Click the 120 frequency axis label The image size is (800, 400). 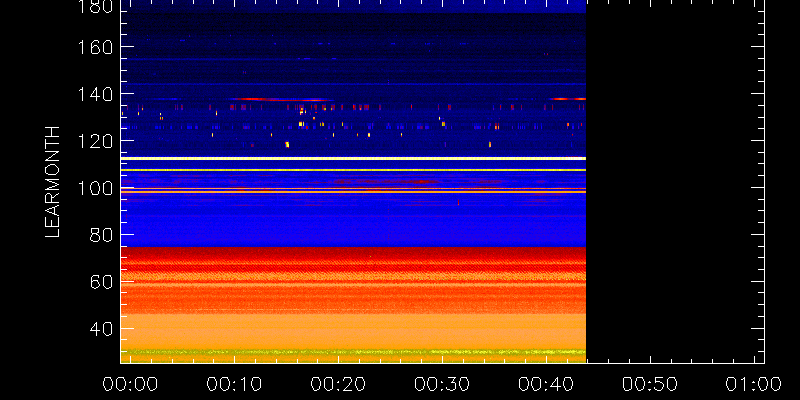tap(95, 141)
